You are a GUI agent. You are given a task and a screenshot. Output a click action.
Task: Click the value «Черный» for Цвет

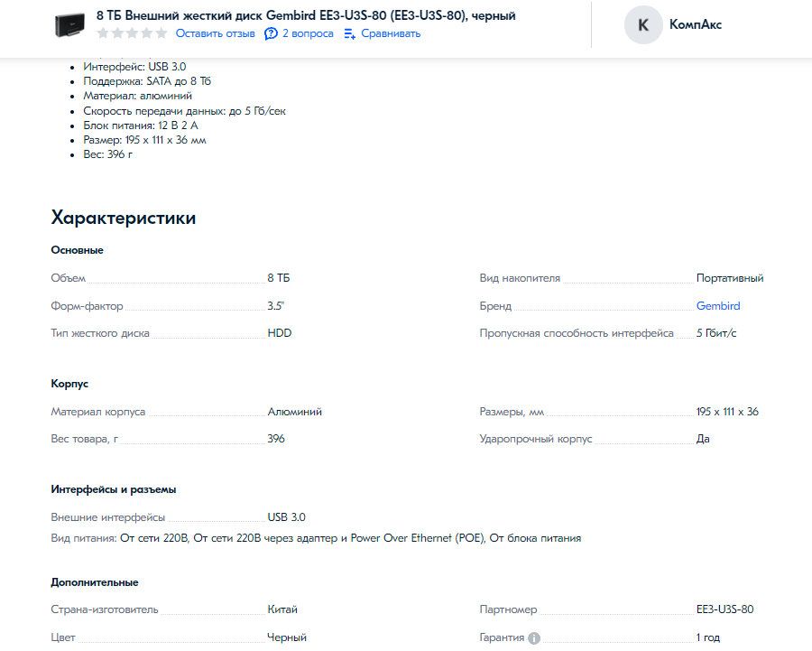[x=287, y=637]
